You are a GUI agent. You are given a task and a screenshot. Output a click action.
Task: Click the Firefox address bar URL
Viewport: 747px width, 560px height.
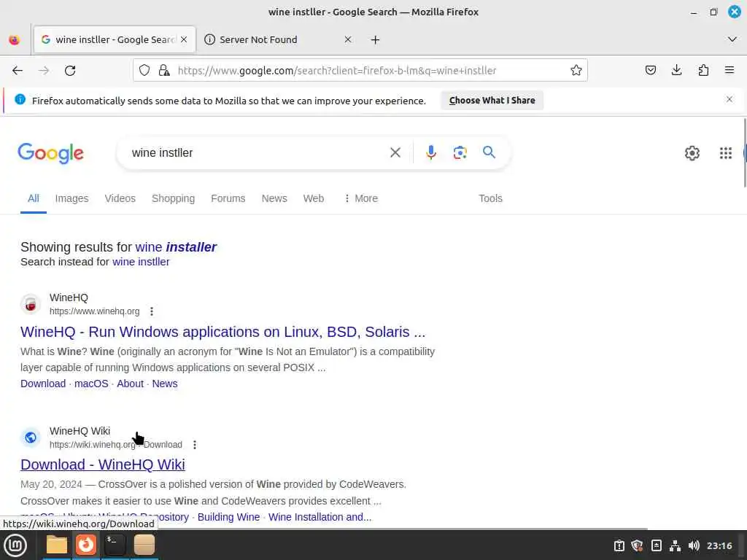pos(337,71)
